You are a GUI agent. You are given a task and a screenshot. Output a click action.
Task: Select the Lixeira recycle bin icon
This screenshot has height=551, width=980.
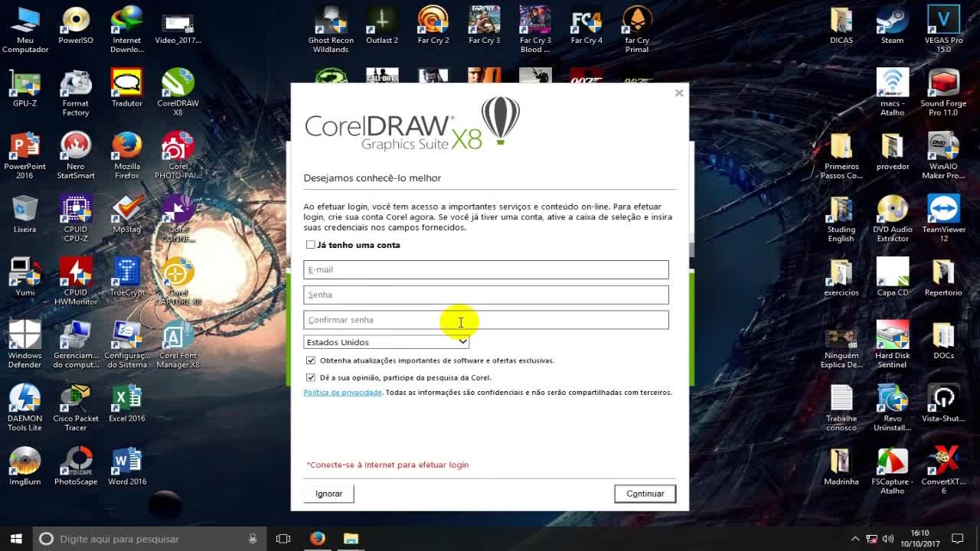click(x=25, y=214)
